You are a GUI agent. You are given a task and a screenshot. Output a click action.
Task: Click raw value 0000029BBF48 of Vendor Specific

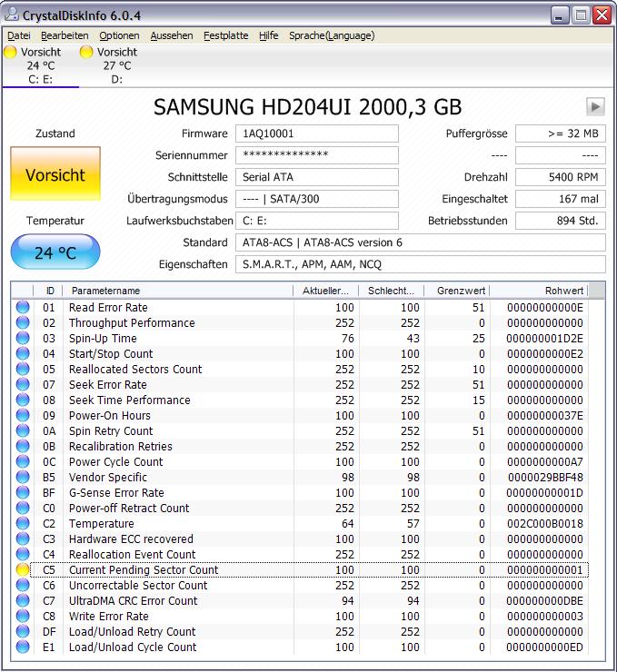(x=545, y=477)
